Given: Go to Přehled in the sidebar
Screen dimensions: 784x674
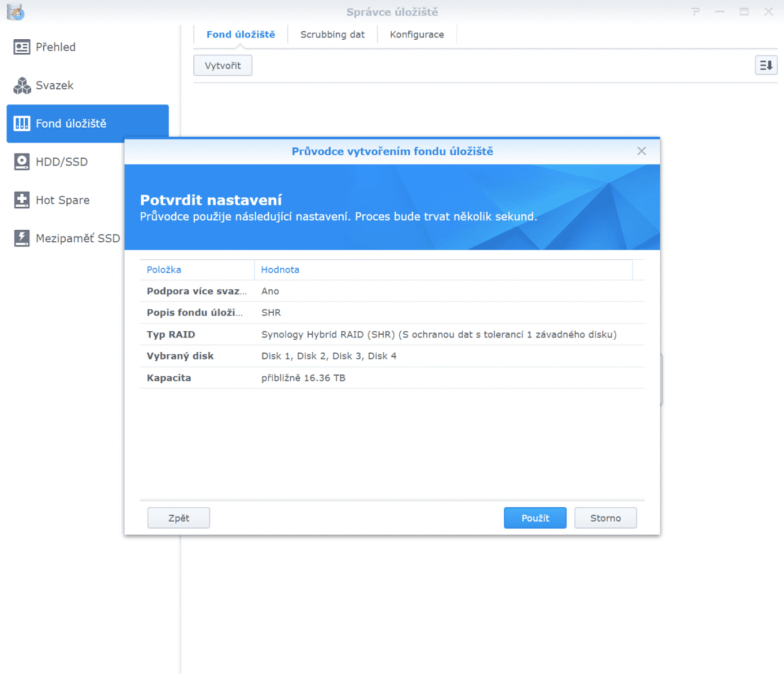Looking at the screenshot, I should coord(55,47).
